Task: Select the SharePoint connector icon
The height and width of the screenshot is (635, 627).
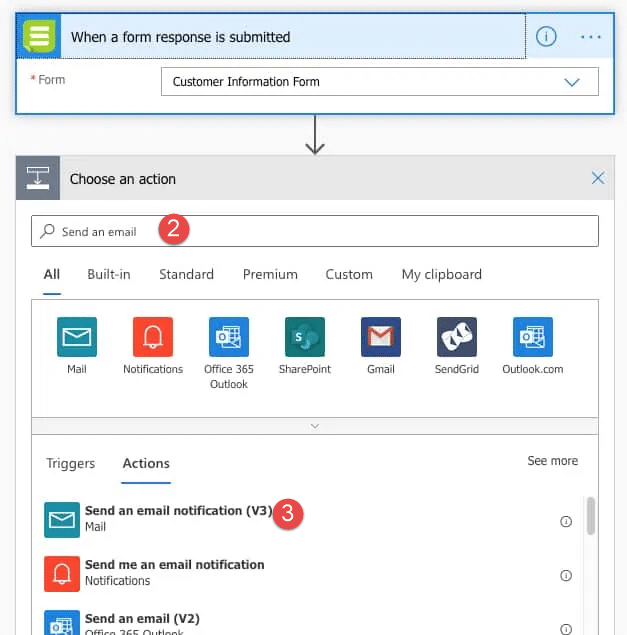Action: (x=305, y=337)
